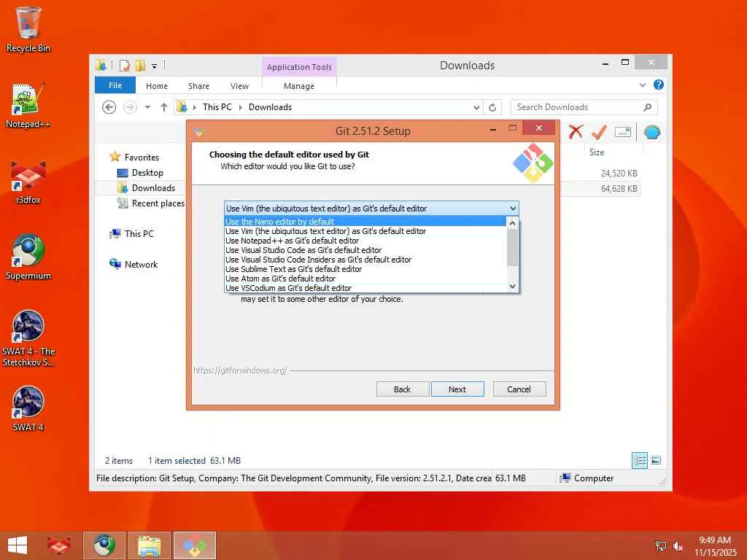747x560 pixels.
Task: Launch Notepad++ from the desktop
Action: pos(28,105)
